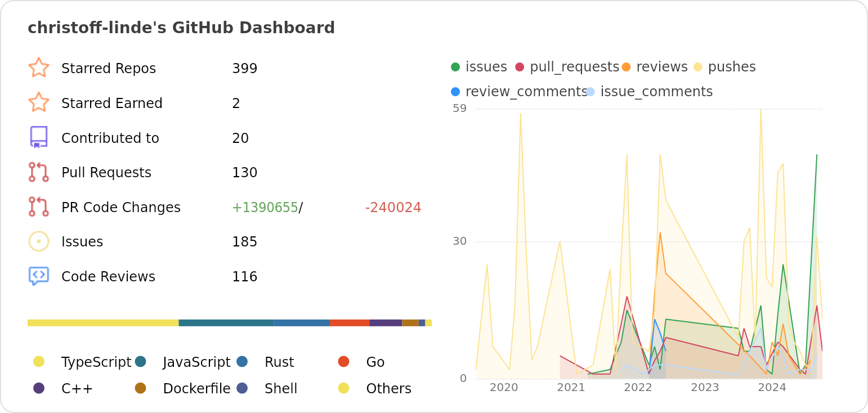Toggle the pull_requests legend dot
This screenshot has width=868, height=413.
coord(520,67)
